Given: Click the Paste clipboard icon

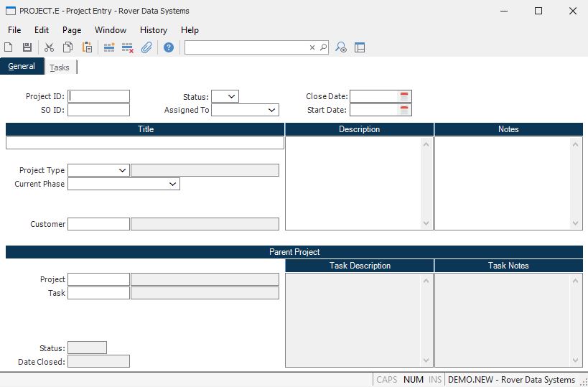Looking at the screenshot, I should click(x=87, y=47).
